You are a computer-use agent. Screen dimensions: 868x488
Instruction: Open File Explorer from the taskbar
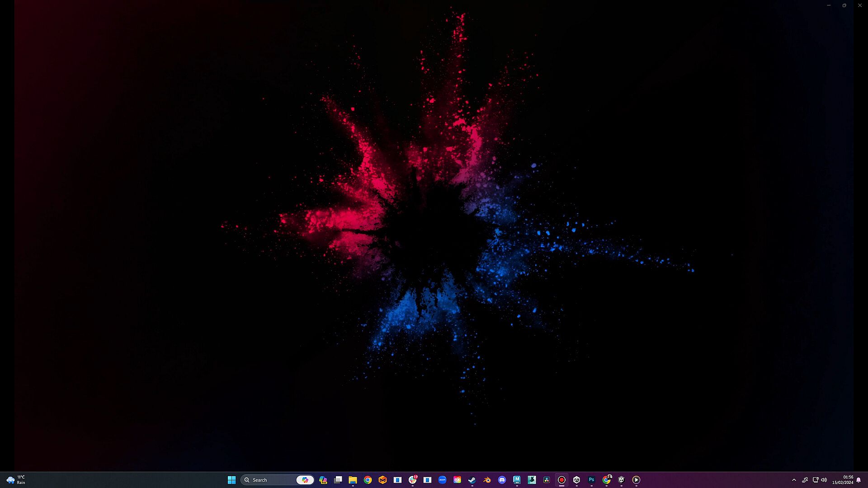click(353, 480)
